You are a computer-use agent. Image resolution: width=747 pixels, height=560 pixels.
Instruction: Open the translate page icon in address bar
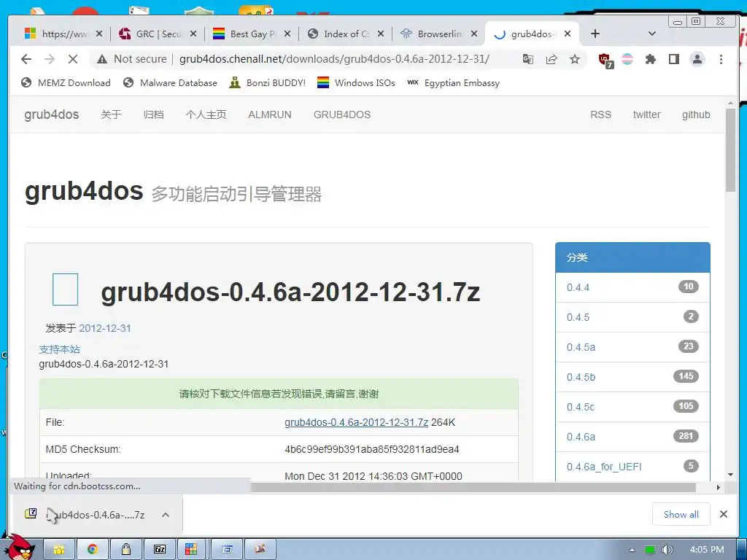[x=528, y=59]
